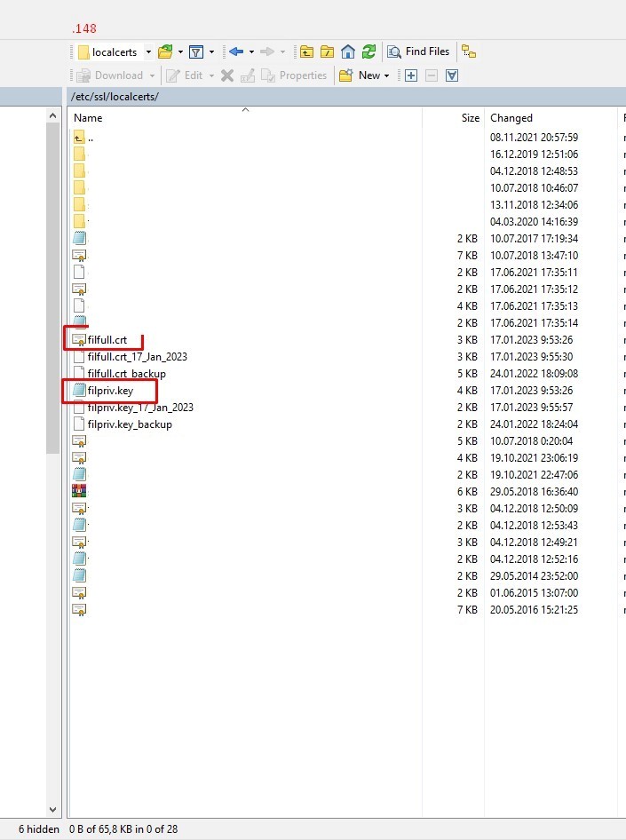Click the grey forward arrow

coord(267,52)
